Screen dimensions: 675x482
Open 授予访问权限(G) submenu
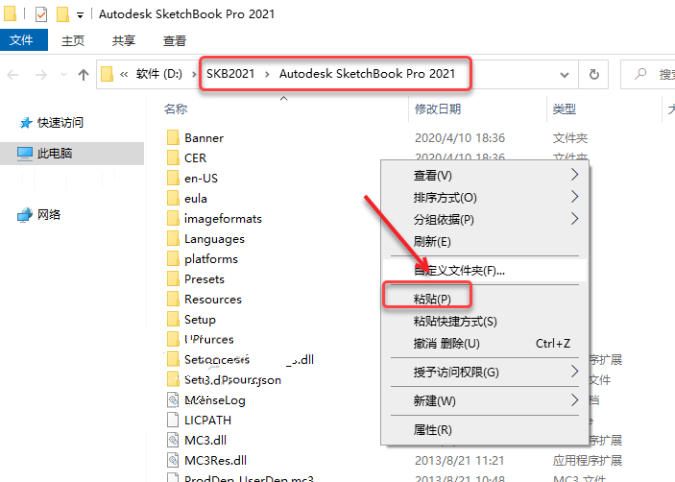(x=484, y=372)
